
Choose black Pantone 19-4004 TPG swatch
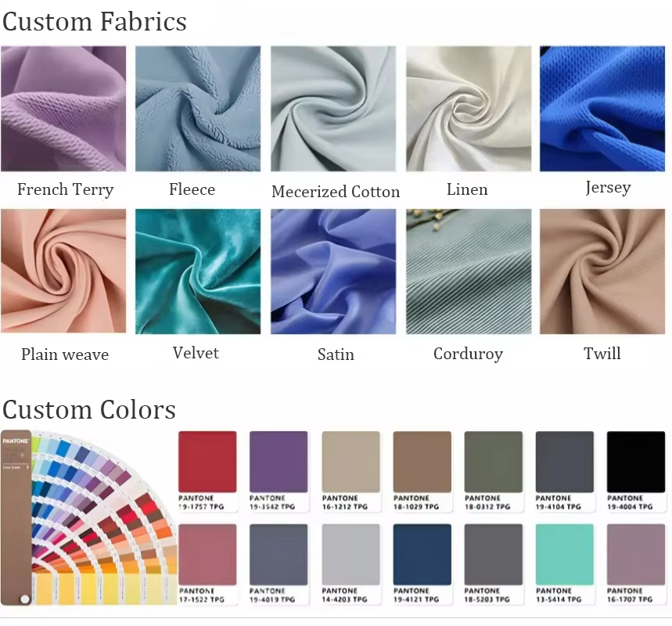point(636,471)
